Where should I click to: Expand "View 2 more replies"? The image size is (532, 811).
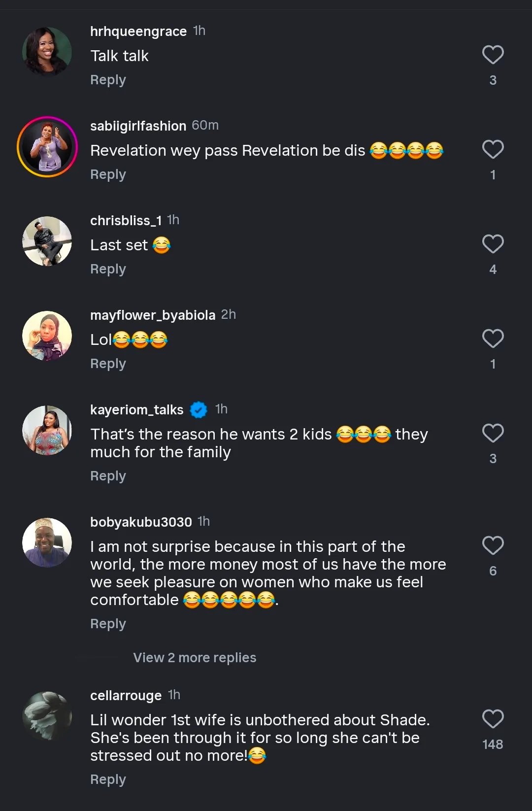(x=195, y=658)
